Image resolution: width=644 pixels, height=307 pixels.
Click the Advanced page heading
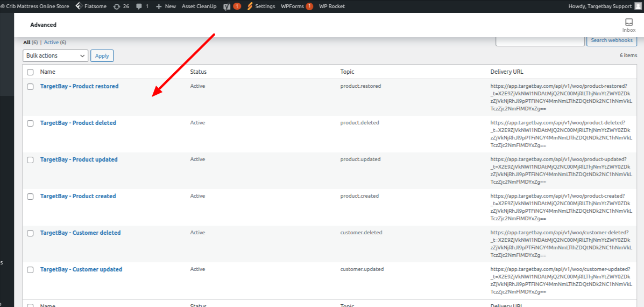43,25
